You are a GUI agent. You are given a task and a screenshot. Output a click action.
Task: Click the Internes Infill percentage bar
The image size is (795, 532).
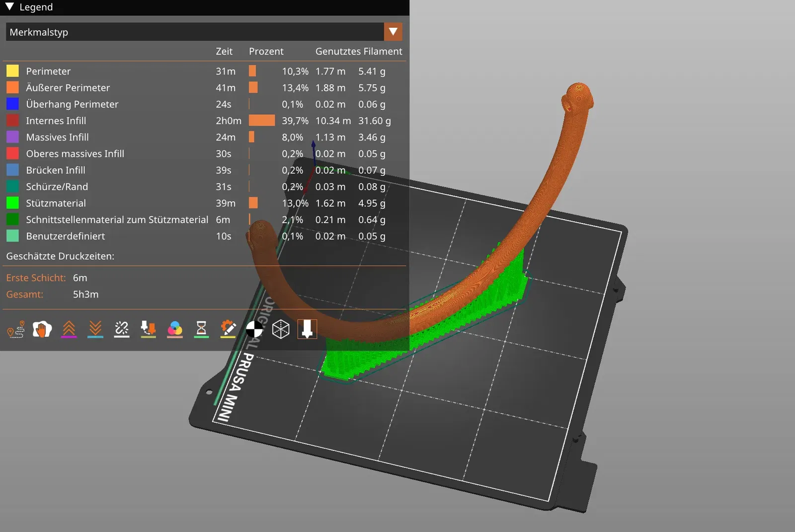(x=262, y=121)
